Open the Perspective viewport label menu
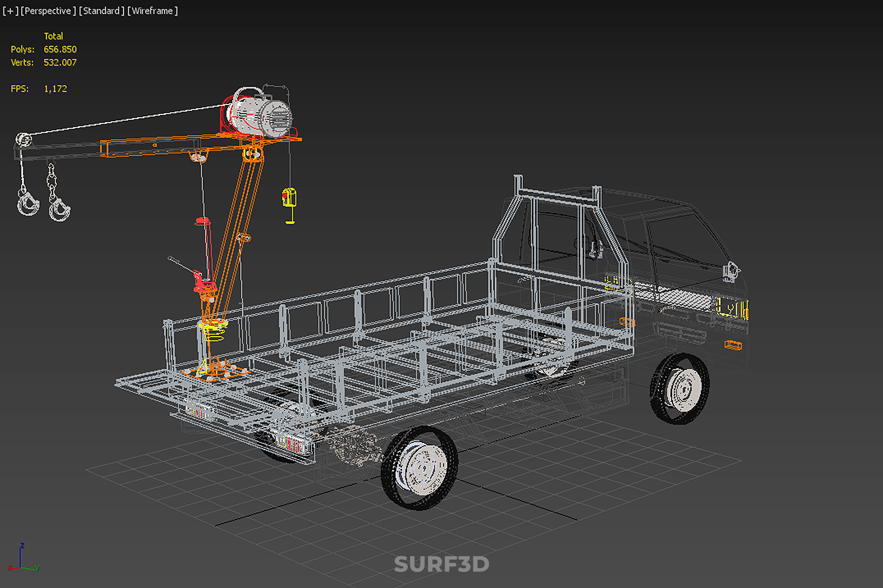The image size is (883, 588). click(x=48, y=11)
